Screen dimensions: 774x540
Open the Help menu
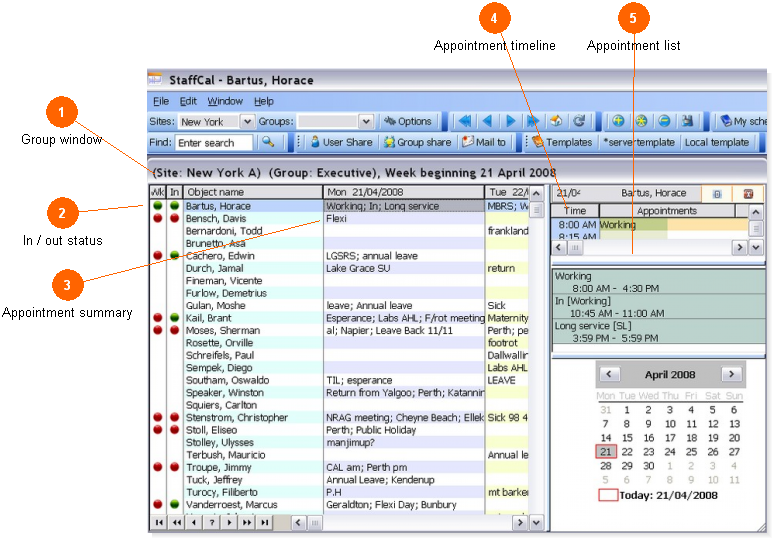coord(264,101)
